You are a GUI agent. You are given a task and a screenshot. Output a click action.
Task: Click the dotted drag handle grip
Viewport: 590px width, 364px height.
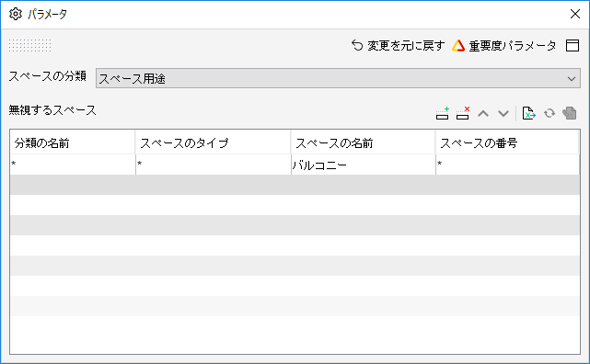(30, 45)
